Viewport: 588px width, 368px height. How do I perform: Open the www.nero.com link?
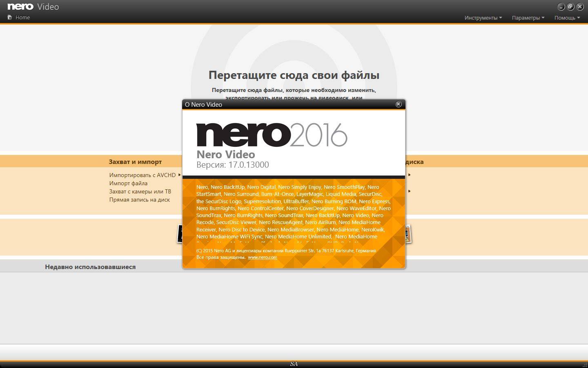[x=262, y=257]
